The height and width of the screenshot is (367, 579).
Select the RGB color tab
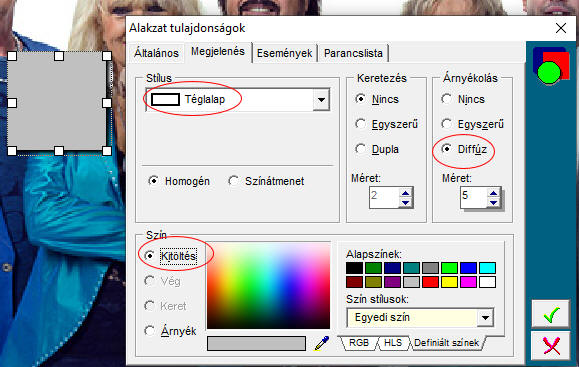click(359, 343)
